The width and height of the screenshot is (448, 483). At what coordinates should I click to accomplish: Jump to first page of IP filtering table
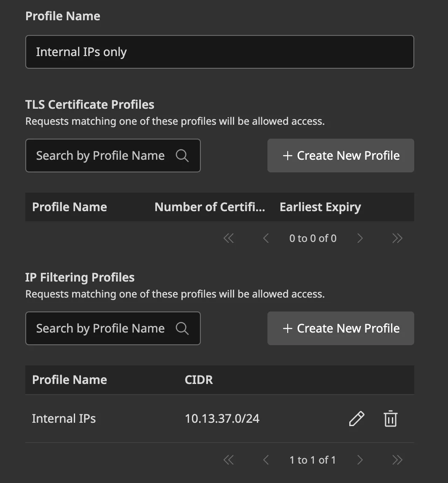pyautogui.click(x=229, y=460)
